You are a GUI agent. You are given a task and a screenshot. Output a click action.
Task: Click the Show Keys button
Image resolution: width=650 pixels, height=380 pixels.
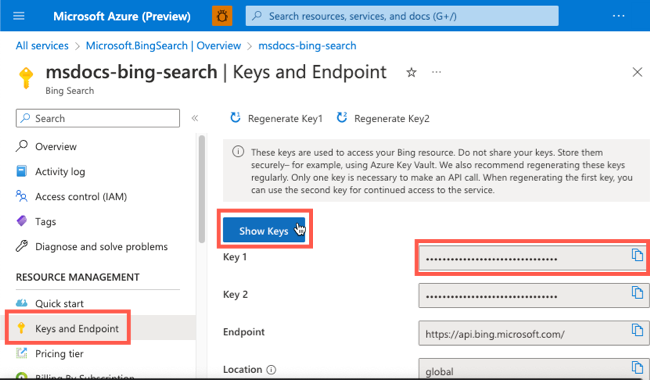tap(264, 230)
